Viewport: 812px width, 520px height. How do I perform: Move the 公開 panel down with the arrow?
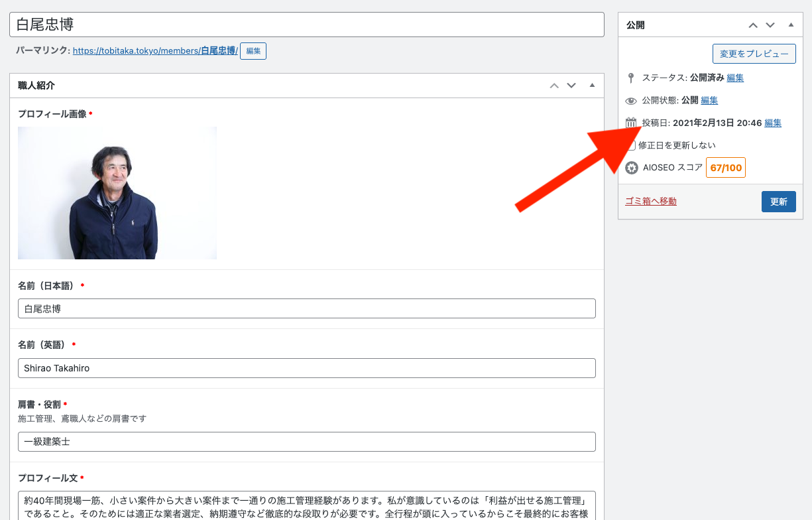coord(770,25)
